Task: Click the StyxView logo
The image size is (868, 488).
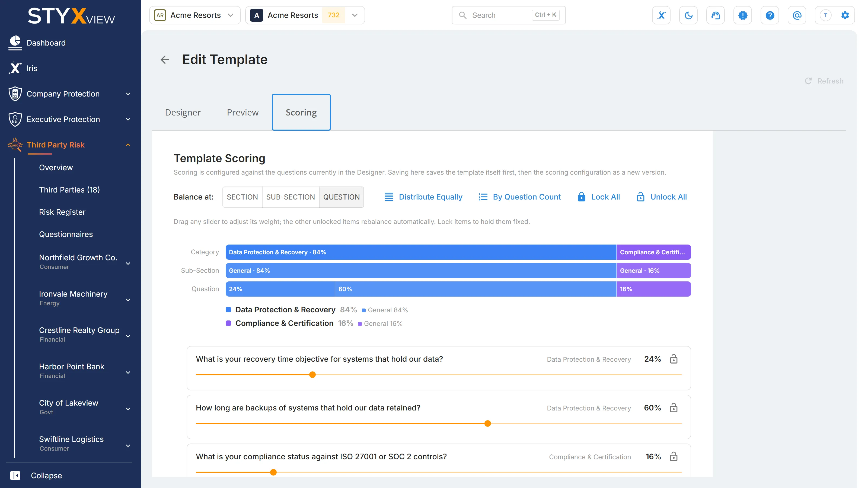Action: tap(71, 16)
